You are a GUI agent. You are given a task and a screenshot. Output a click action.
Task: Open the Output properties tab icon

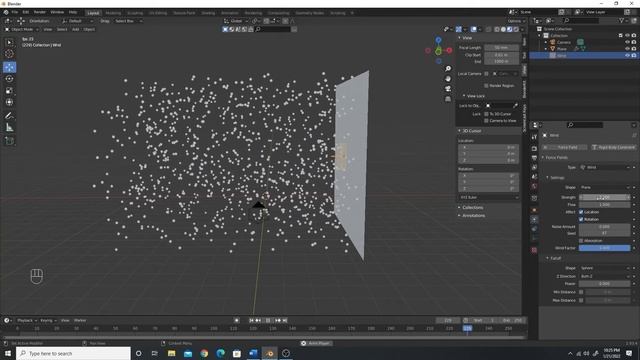tap(534, 158)
